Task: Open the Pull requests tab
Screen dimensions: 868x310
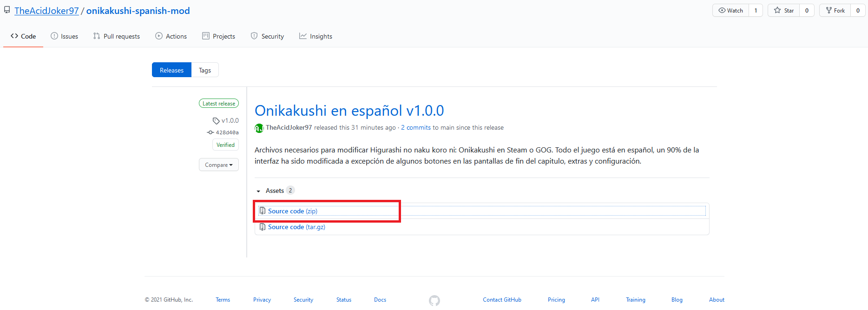Action: pyautogui.click(x=117, y=36)
